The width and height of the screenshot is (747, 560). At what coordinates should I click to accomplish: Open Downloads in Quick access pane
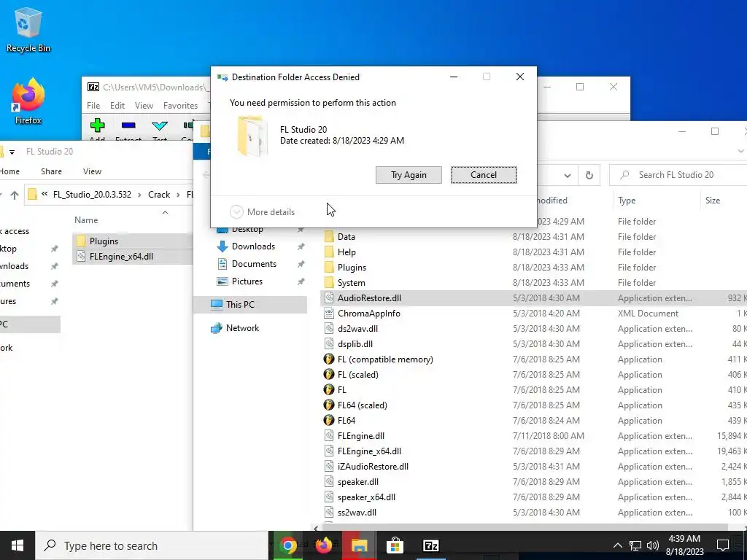[x=253, y=246]
